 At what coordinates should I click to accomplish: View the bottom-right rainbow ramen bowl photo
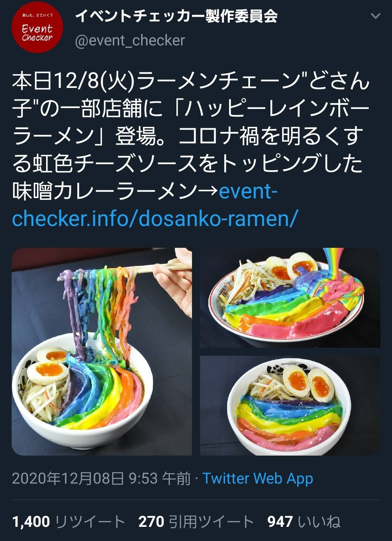tap(290, 405)
